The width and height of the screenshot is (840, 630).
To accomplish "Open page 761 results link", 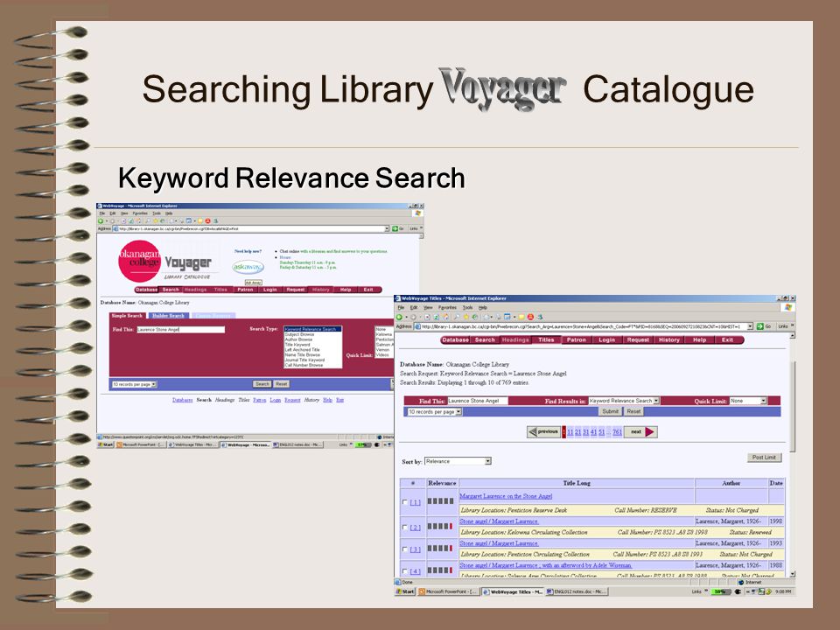I will click(617, 431).
